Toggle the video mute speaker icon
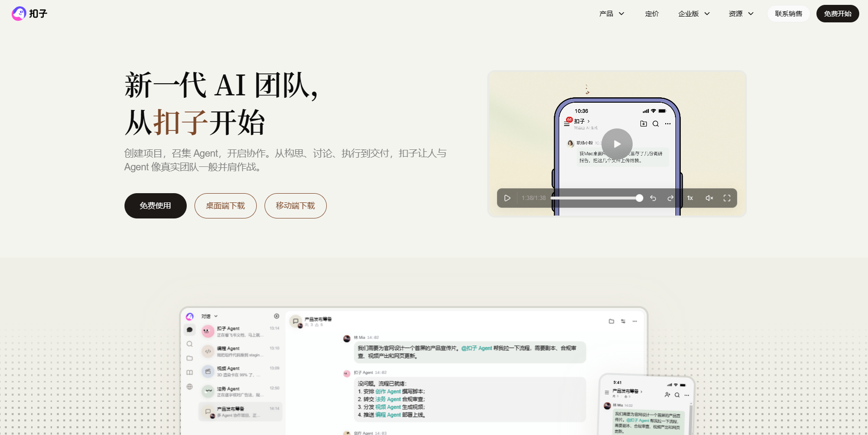 tap(709, 198)
